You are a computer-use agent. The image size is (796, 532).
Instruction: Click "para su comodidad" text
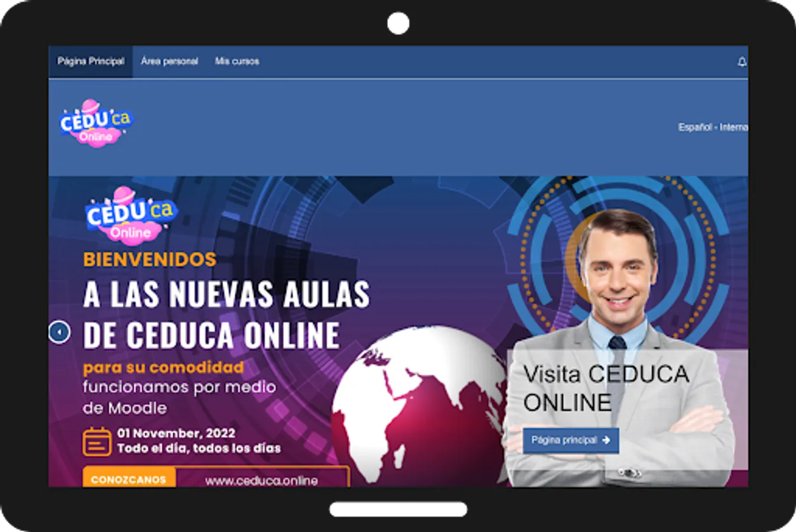(x=163, y=368)
